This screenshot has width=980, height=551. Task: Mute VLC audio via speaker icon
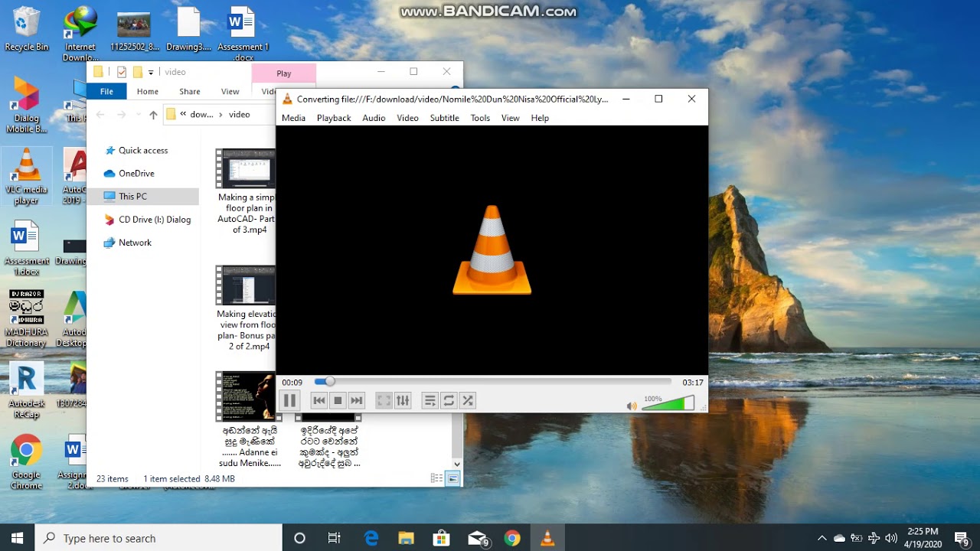pyautogui.click(x=632, y=406)
